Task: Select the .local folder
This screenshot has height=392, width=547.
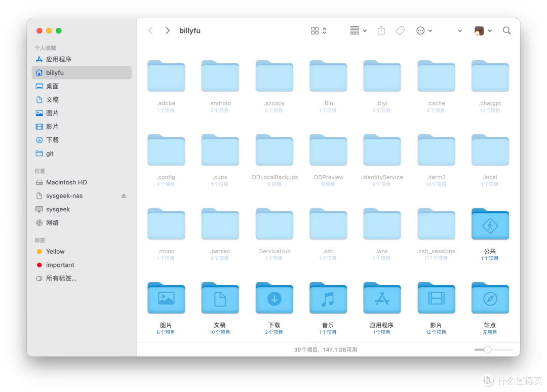Action: (x=490, y=150)
